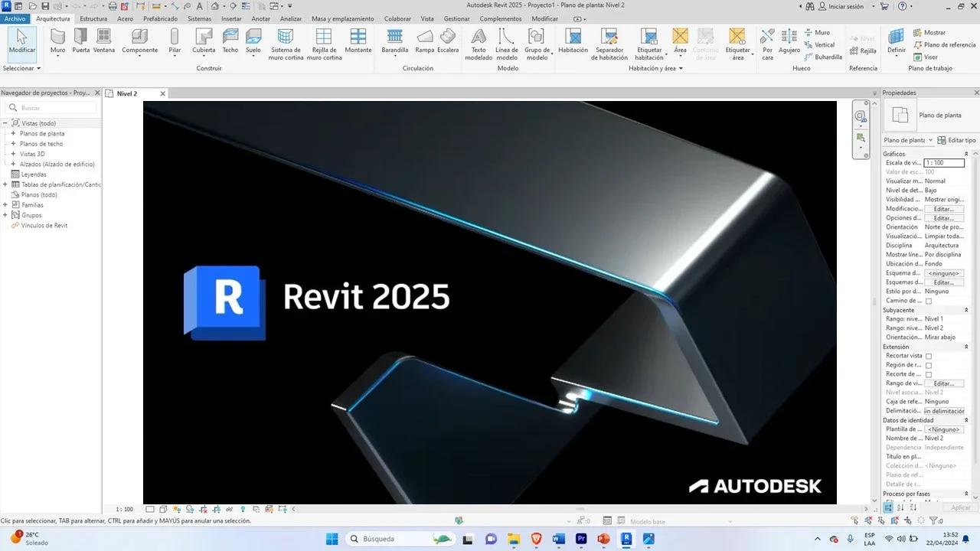Enable the Región de recorte checkbox
This screenshot has height=551, width=980.
929,364
